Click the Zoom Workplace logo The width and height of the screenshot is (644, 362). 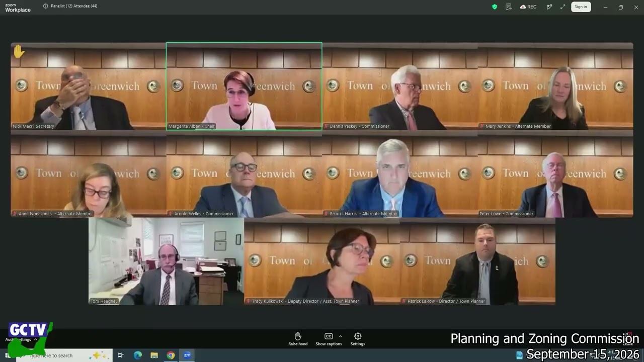[18, 8]
